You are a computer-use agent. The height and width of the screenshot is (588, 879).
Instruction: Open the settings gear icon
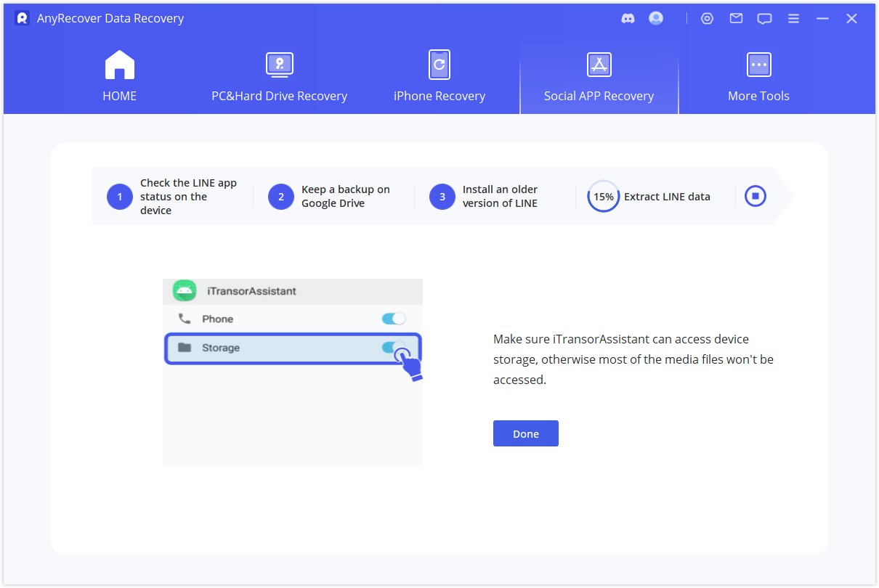point(707,18)
